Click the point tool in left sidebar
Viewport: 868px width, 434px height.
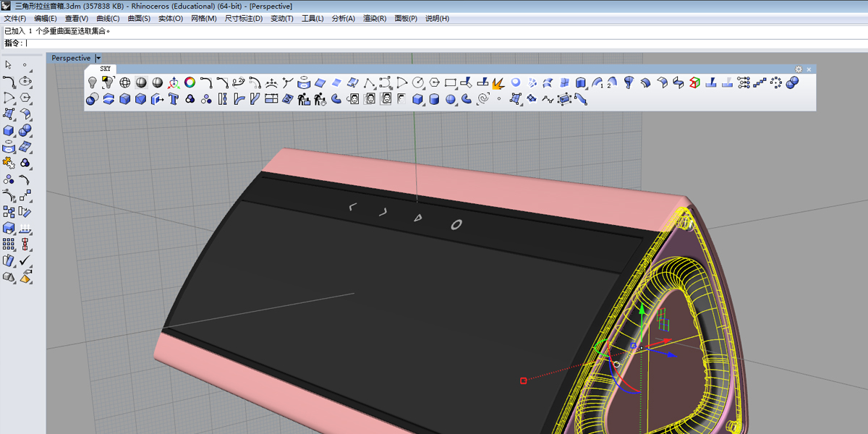tap(25, 65)
